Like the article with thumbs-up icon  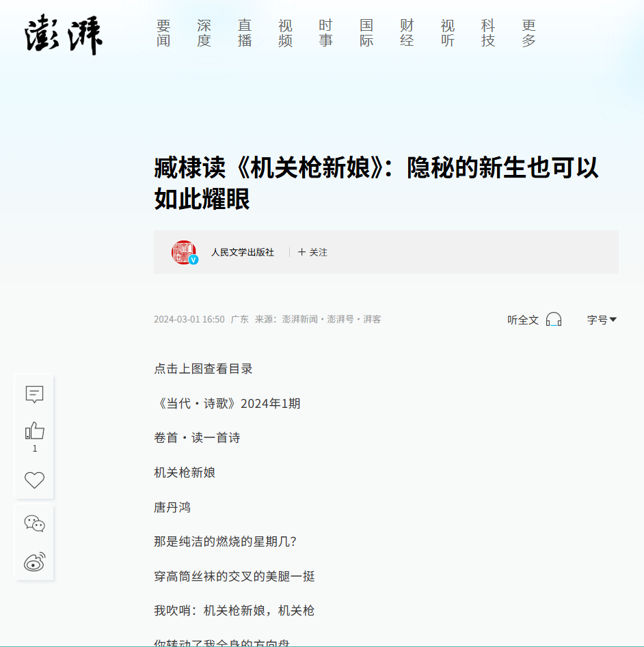(x=34, y=431)
